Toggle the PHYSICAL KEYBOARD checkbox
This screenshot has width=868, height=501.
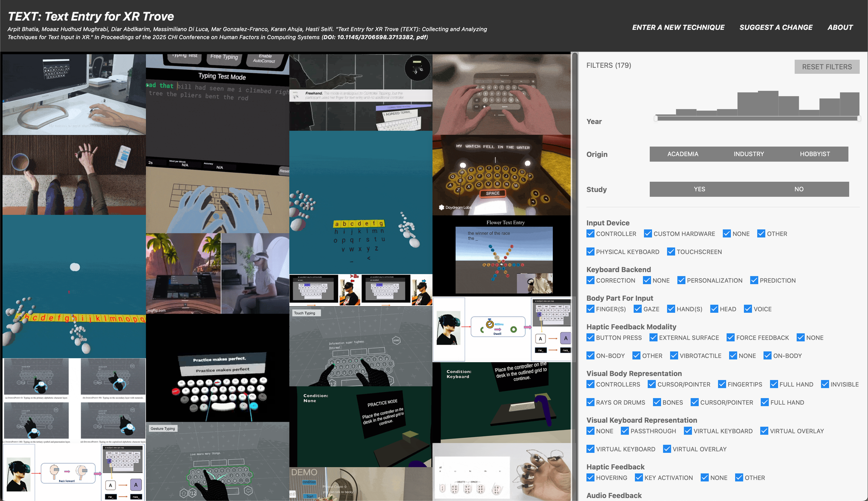[x=590, y=252]
